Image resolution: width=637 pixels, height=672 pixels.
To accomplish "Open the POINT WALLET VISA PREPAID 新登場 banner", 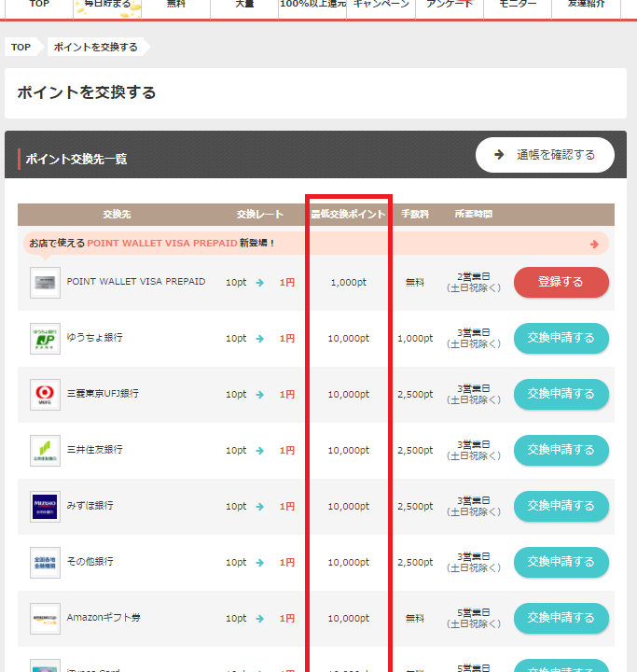I will (x=316, y=244).
